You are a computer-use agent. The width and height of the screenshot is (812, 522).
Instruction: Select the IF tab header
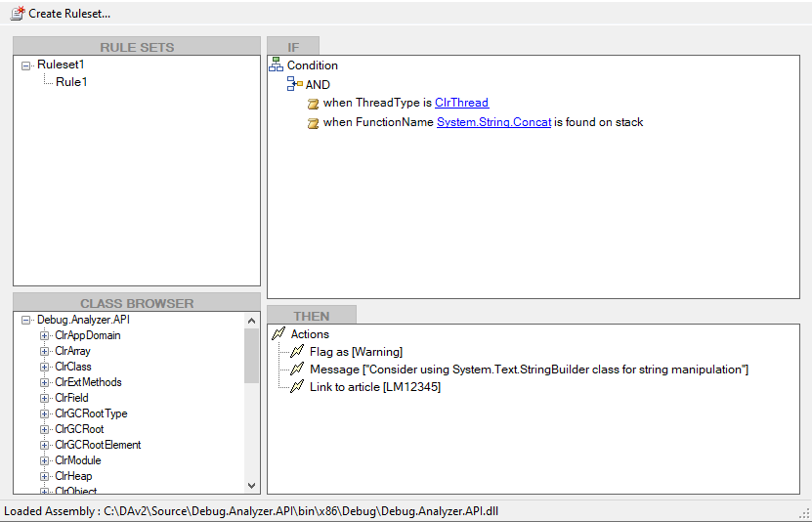293,47
